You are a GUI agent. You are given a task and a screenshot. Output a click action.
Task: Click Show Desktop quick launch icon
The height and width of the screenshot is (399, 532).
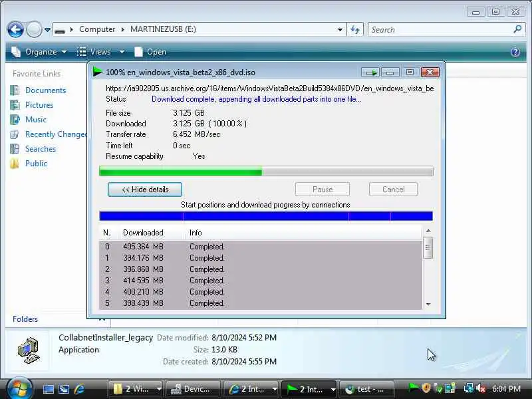point(48,389)
